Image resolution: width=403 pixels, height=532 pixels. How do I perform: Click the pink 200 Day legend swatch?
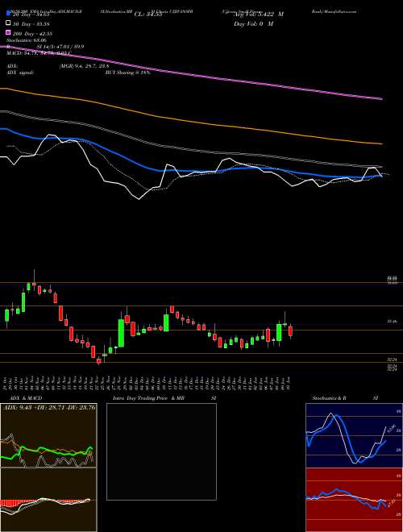(x=8, y=33)
